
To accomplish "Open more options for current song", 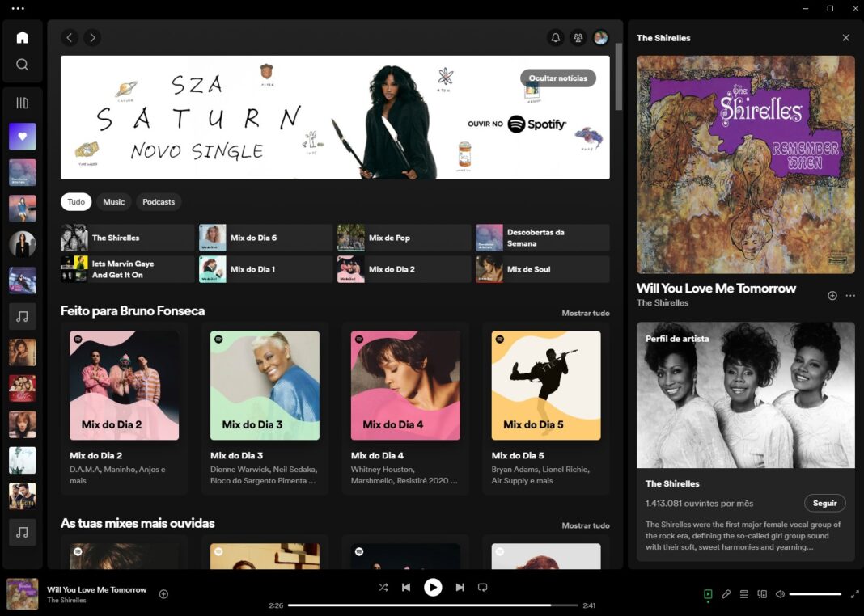I will point(850,296).
